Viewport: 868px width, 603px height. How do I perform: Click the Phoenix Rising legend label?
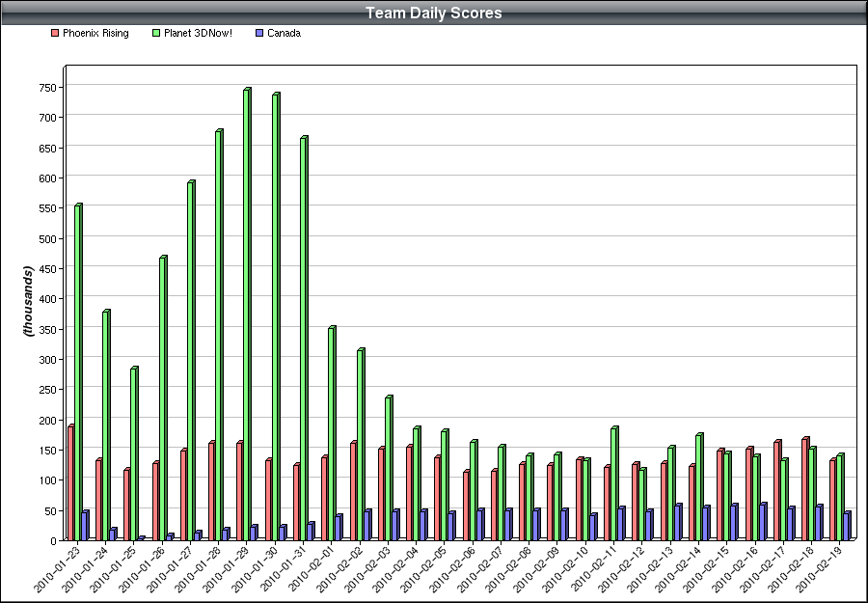point(95,33)
